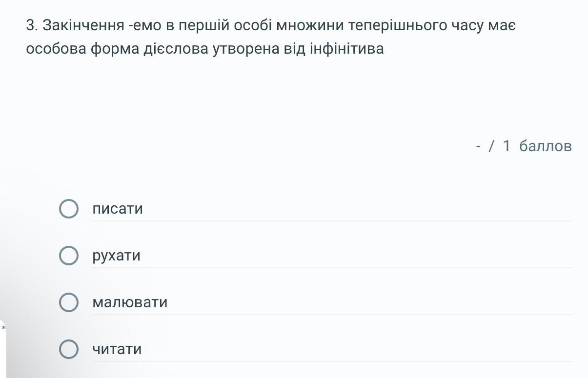
Task: Click the underline beneath the рухати option
Action: (x=332, y=268)
